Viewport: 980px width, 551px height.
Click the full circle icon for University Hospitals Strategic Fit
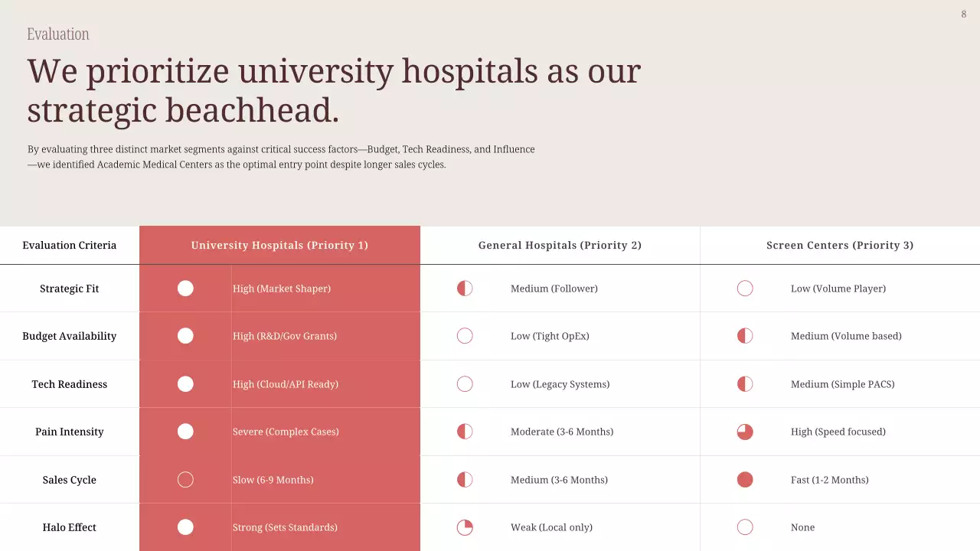(x=185, y=289)
